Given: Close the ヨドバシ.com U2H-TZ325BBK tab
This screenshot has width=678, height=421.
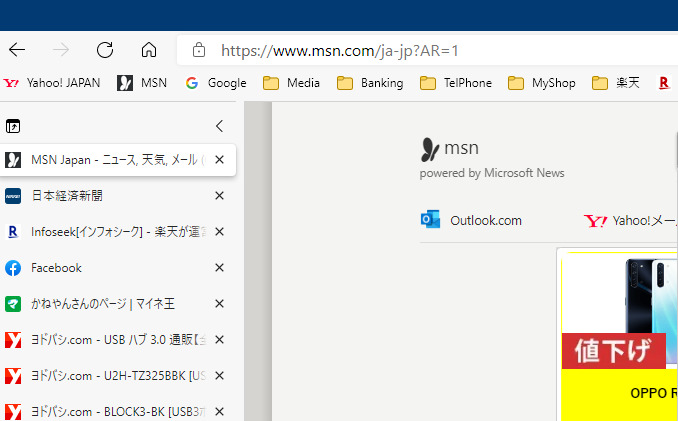Looking at the screenshot, I should point(219,376).
